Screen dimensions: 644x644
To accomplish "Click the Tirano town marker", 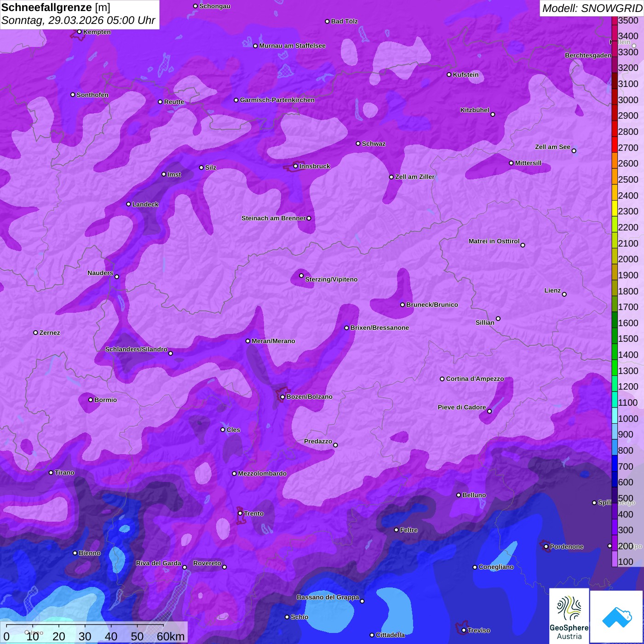I will [51, 472].
